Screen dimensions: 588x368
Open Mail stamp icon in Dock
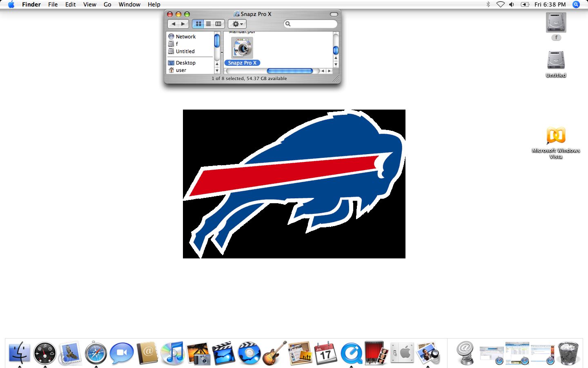click(x=70, y=353)
